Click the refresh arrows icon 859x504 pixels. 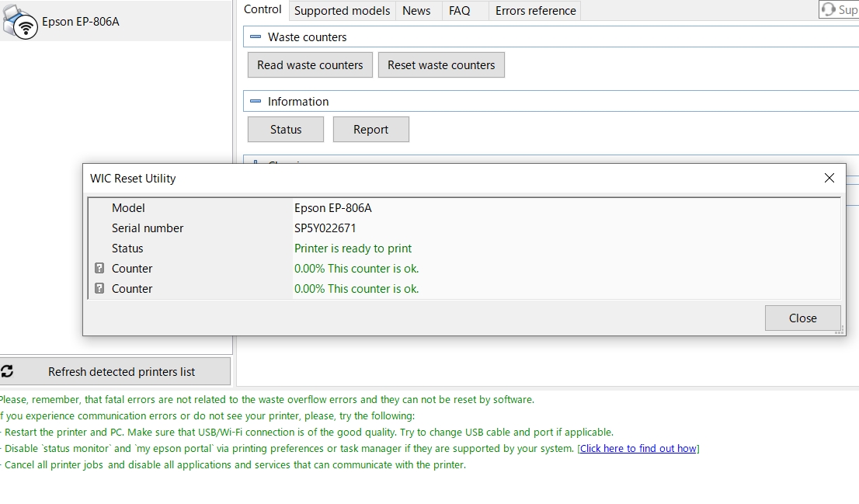(x=7, y=371)
